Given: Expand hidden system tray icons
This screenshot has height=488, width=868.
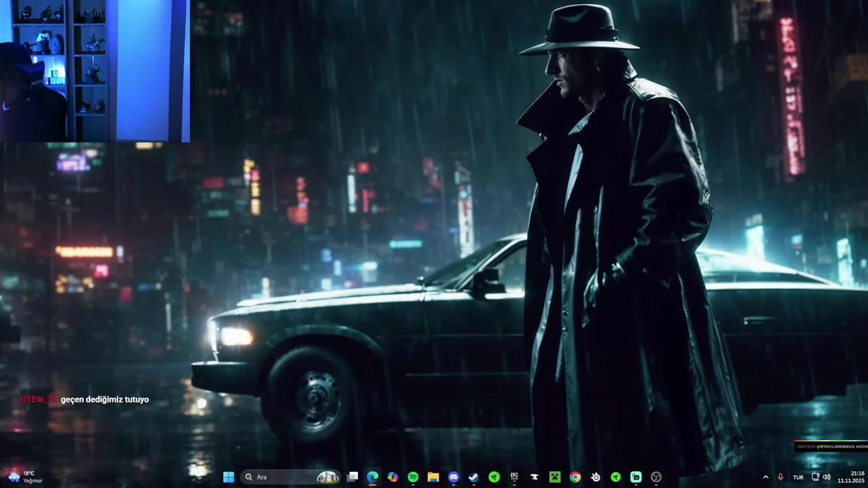Looking at the screenshot, I should coord(766,477).
